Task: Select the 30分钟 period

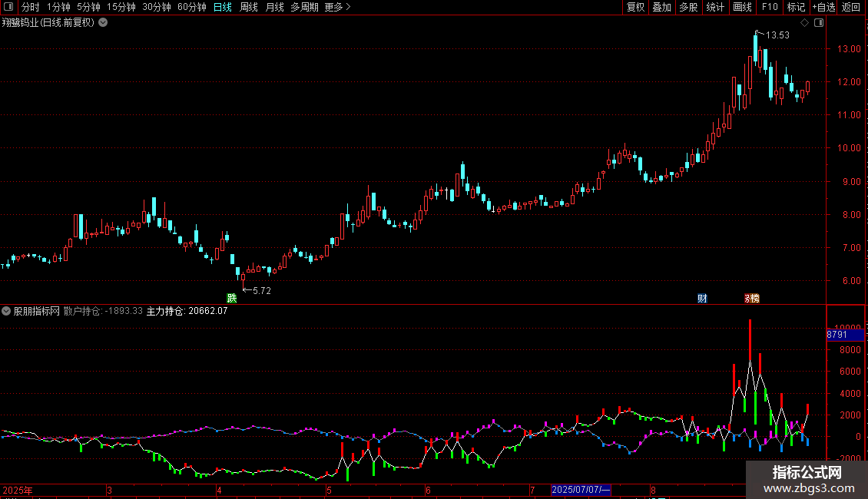Action: (157, 7)
